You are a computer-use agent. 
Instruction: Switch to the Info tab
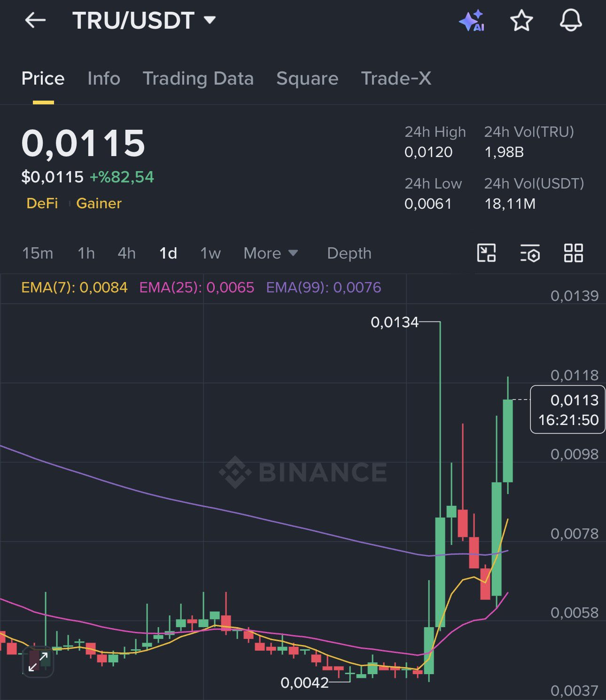[104, 79]
